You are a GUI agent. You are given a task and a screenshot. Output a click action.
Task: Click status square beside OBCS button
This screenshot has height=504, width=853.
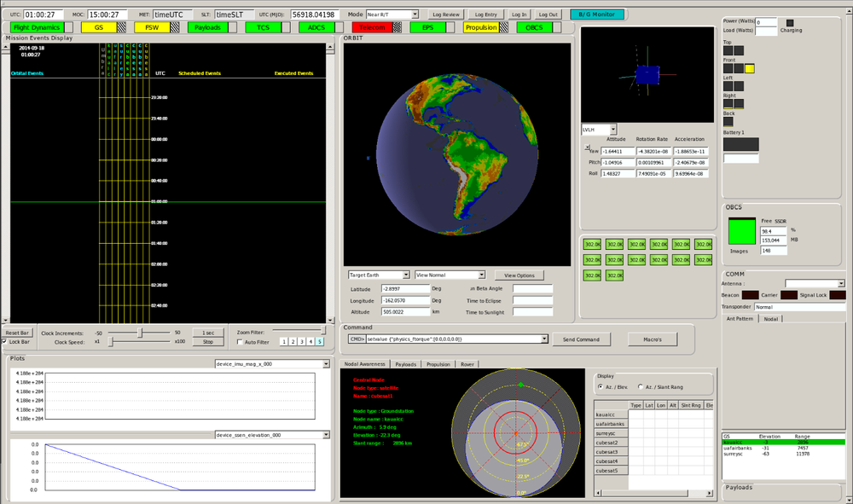click(556, 27)
